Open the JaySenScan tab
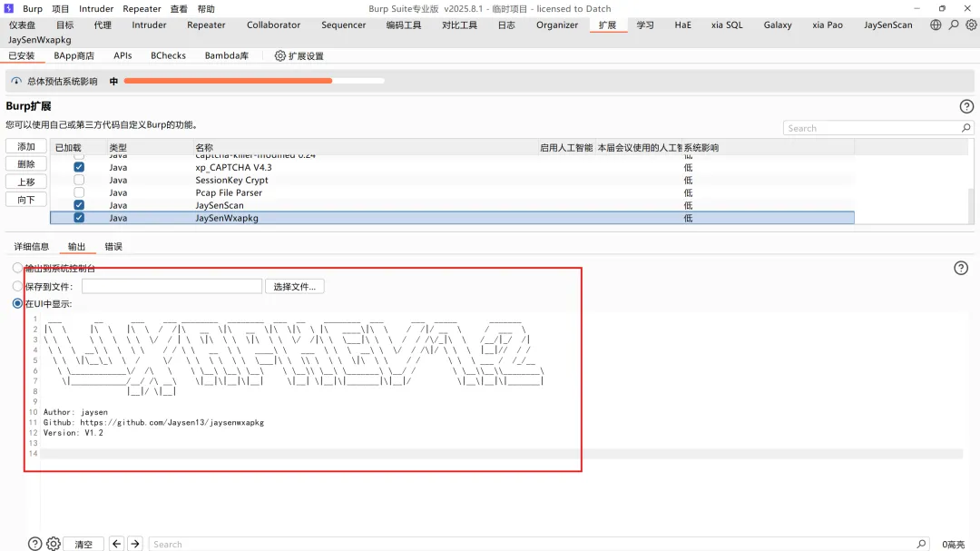Image resolution: width=980 pixels, height=551 pixels. point(888,25)
